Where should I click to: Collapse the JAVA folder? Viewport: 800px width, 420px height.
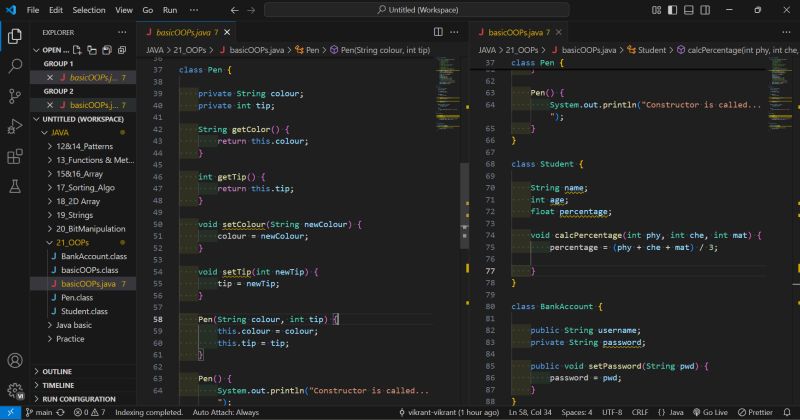pyautogui.click(x=44, y=133)
